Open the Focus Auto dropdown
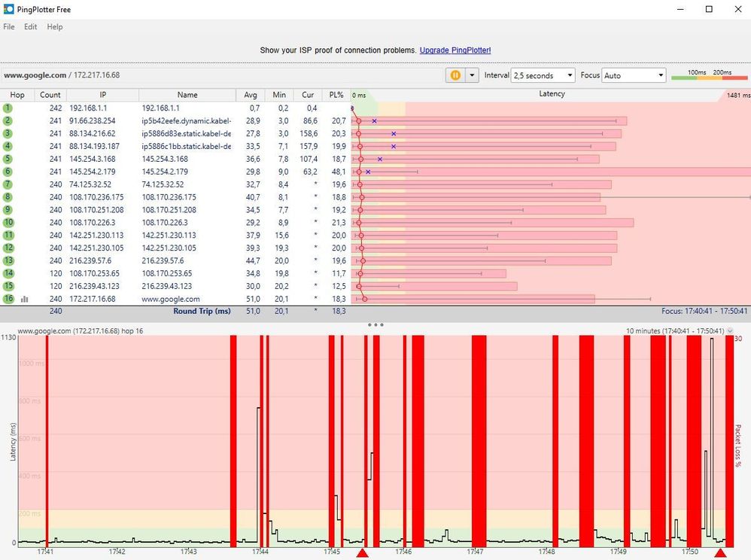This screenshot has width=751, height=560. [634, 75]
